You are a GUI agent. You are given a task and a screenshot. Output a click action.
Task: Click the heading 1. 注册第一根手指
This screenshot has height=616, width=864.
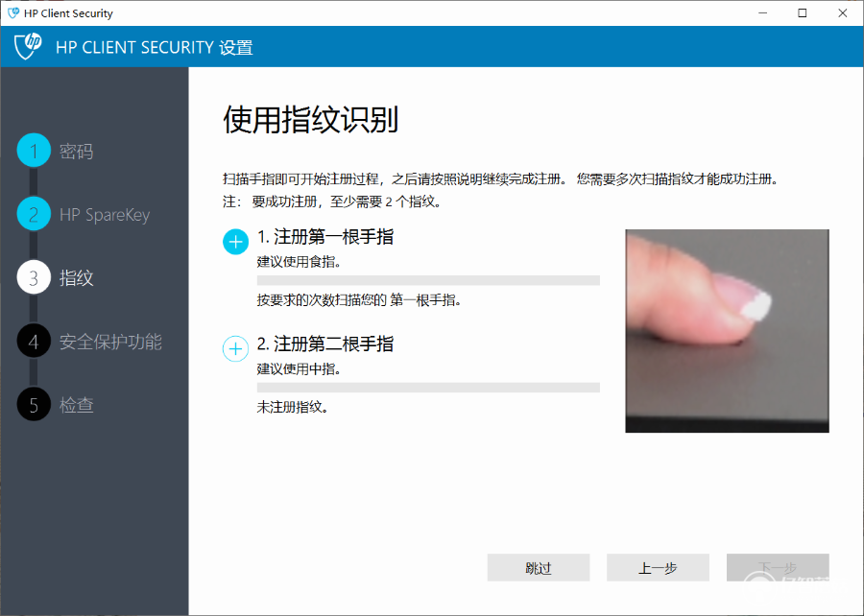325,237
